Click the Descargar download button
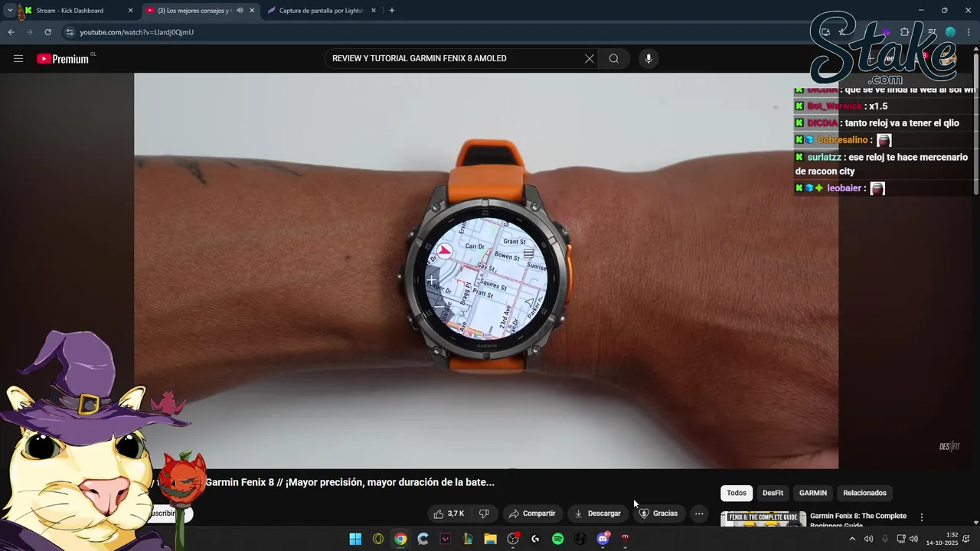Image resolution: width=980 pixels, height=551 pixels. pos(598,514)
